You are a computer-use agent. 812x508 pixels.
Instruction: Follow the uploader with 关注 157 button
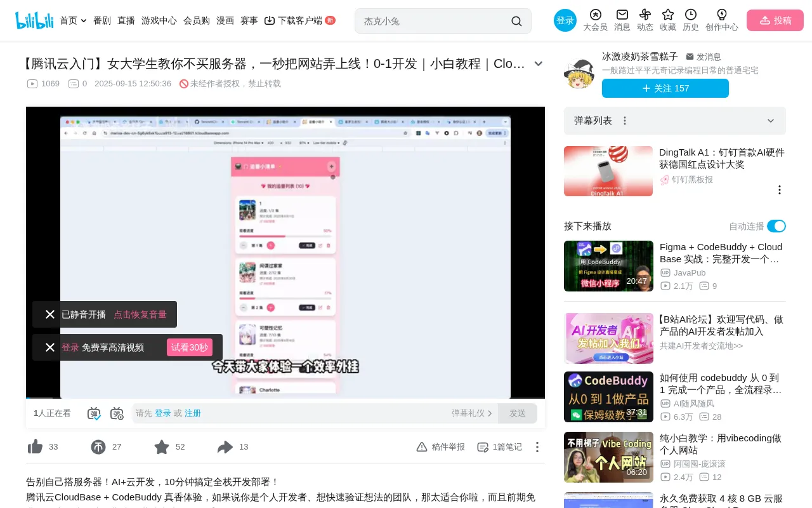[x=665, y=88]
